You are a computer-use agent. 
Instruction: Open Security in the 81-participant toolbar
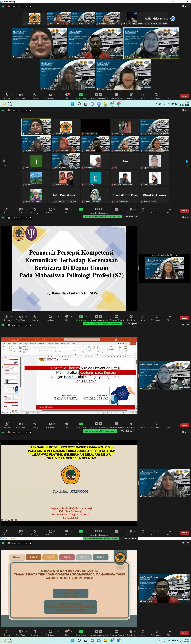point(35,318)
